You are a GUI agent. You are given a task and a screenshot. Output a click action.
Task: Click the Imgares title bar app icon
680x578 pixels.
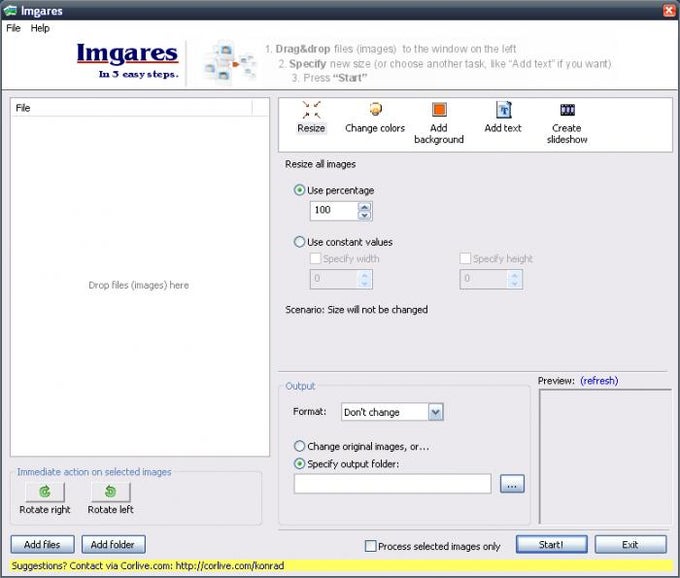click(x=10, y=10)
